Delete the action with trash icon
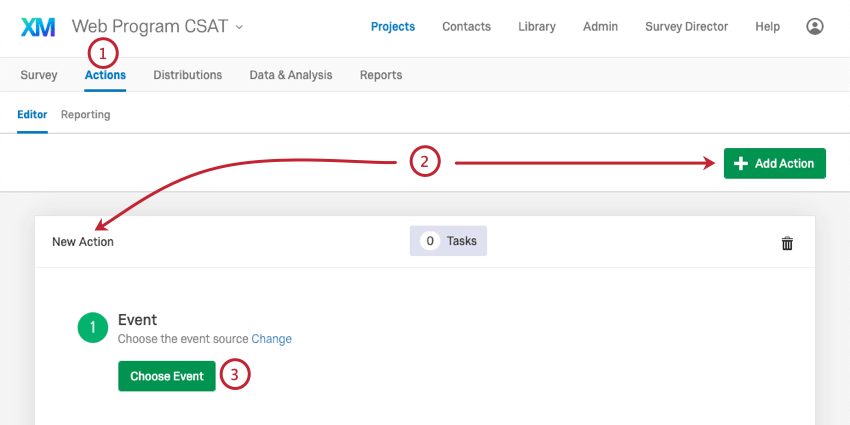Screen dimensions: 850x425 (787, 243)
